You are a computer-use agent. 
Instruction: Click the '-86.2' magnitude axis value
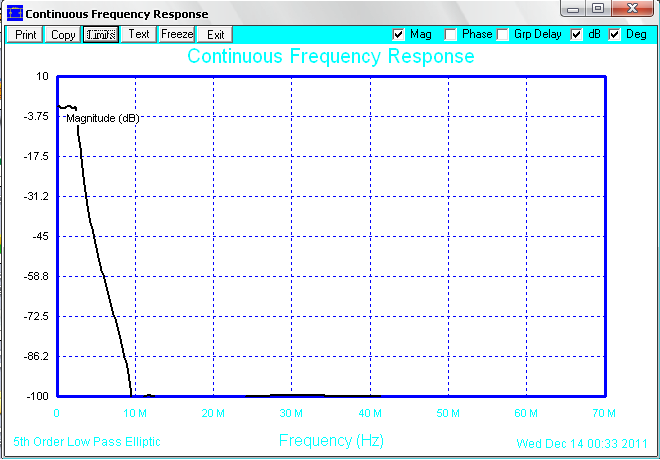pyautogui.click(x=36, y=356)
